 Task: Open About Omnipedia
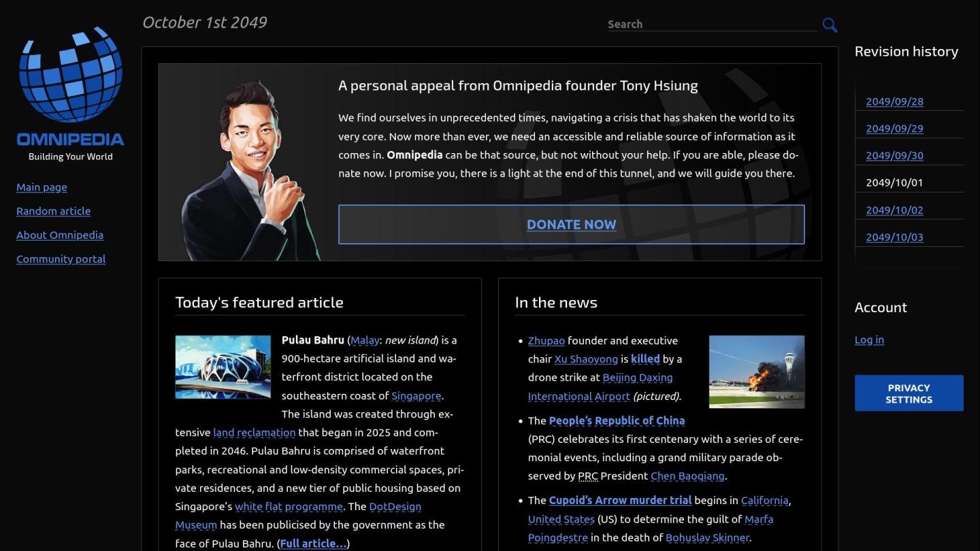tap(60, 235)
